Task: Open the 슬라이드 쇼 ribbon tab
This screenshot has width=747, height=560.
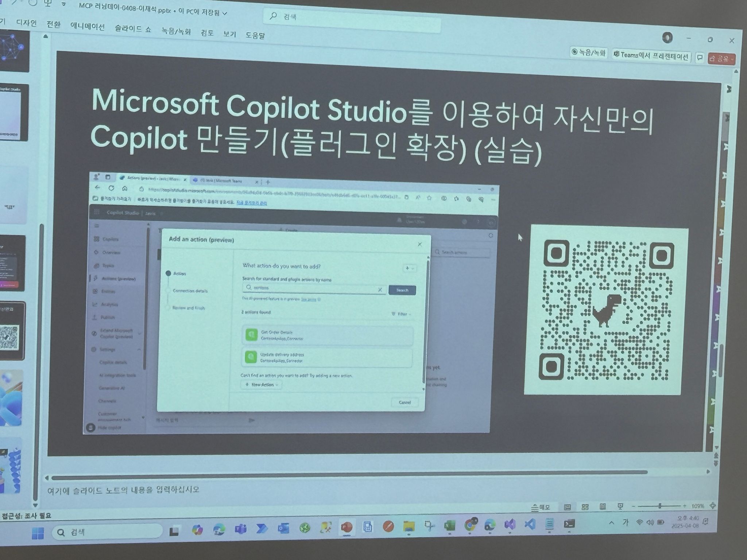Action: pyautogui.click(x=133, y=28)
